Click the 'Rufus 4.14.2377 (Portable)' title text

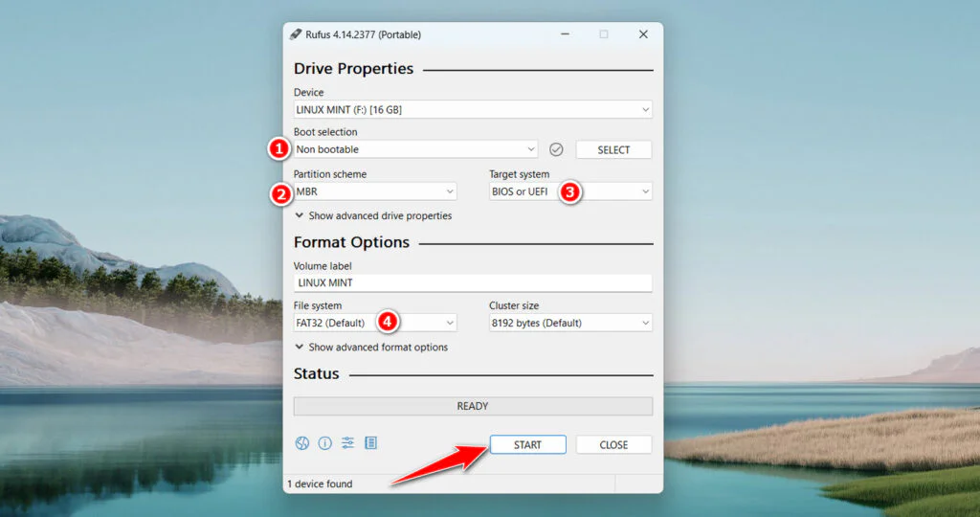pos(363,34)
